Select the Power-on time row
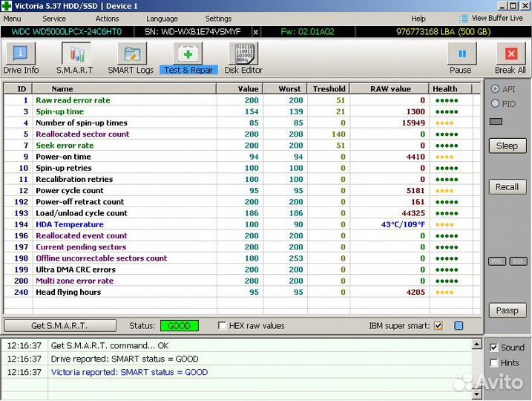Viewport: 532px width, 401px height. coord(242,157)
